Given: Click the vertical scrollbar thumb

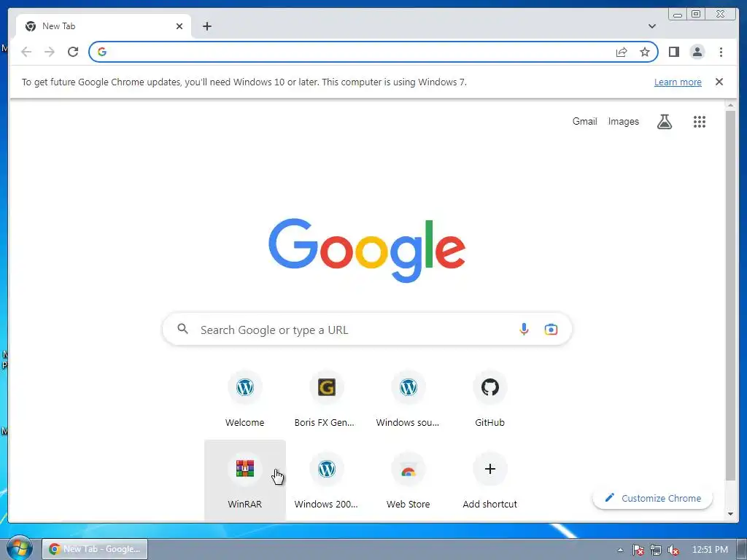Looking at the screenshot, I should [730, 295].
